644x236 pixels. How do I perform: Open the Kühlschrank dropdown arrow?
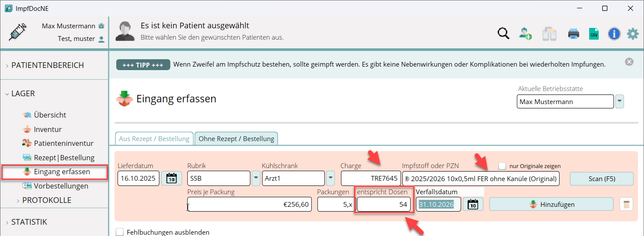click(x=330, y=179)
